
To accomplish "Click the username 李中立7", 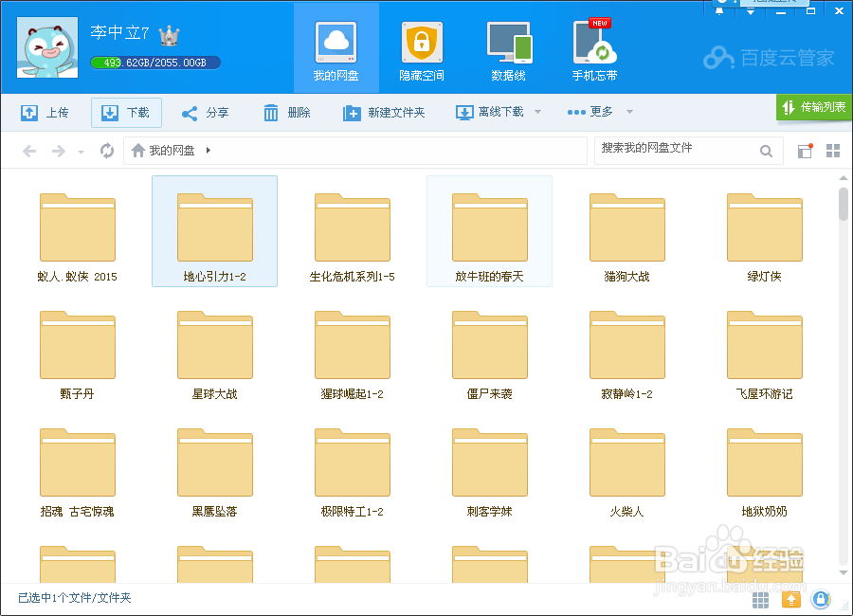I will point(119,32).
